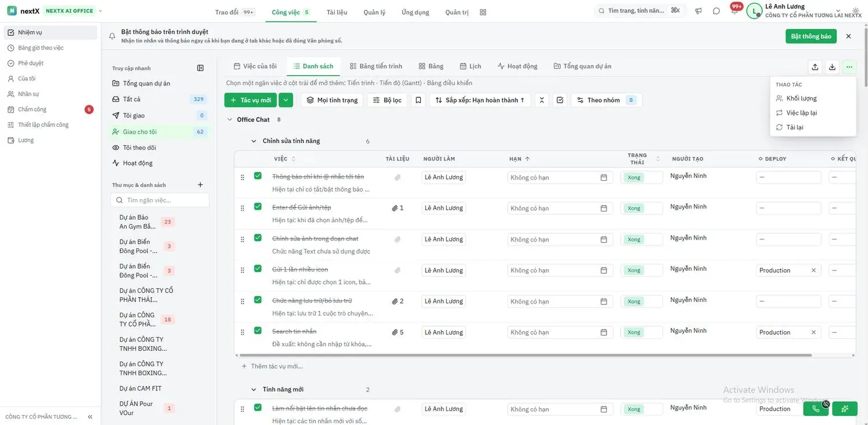
Task: Click the collapse-all groups icon
Action: coord(542,100)
